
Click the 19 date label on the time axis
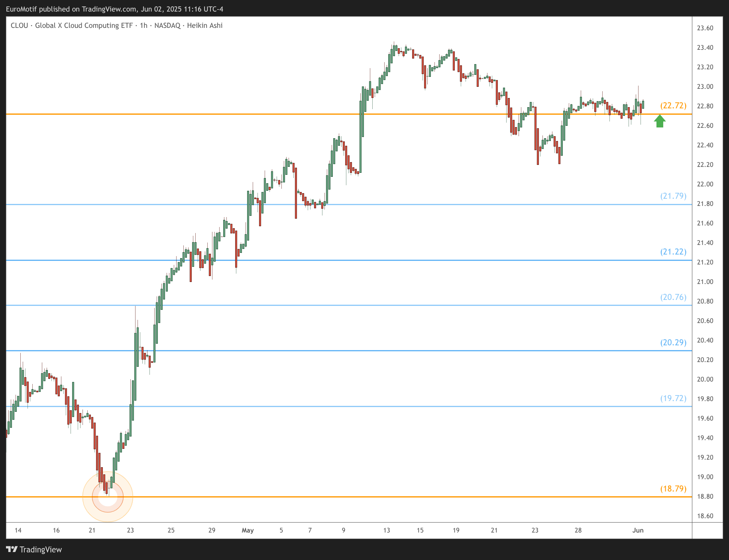[x=456, y=530]
